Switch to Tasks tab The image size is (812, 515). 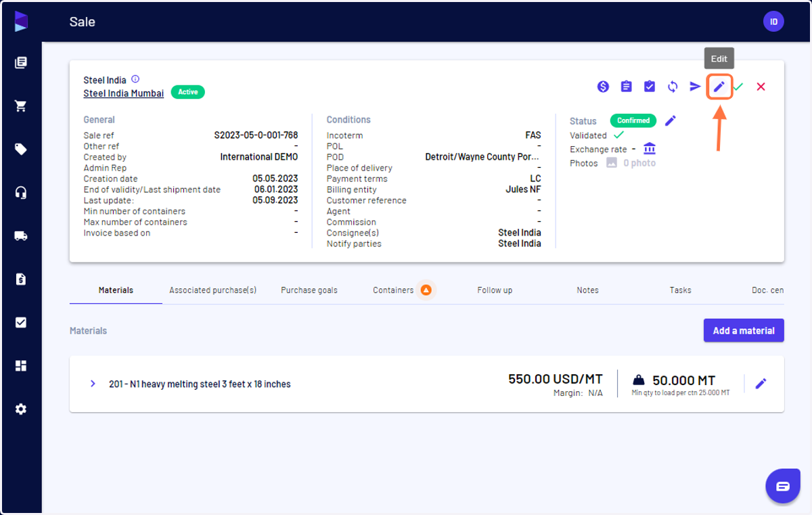coord(680,290)
